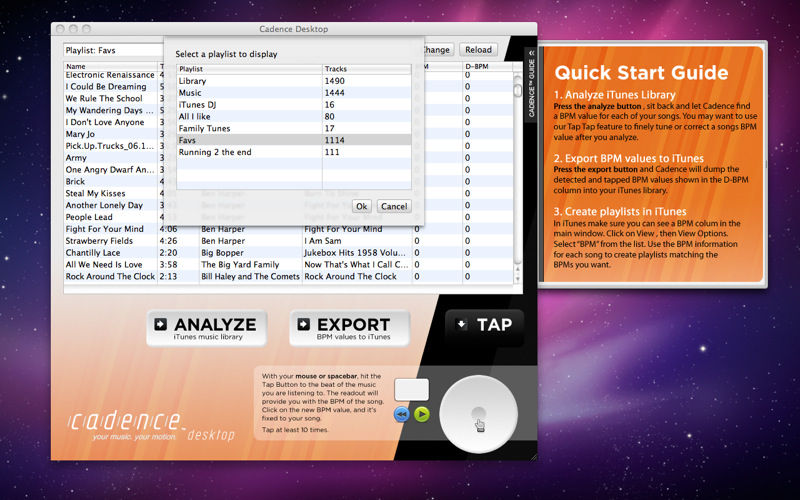The image size is (800, 500).
Task: Click artist Big Bopper
Action: pos(222,253)
